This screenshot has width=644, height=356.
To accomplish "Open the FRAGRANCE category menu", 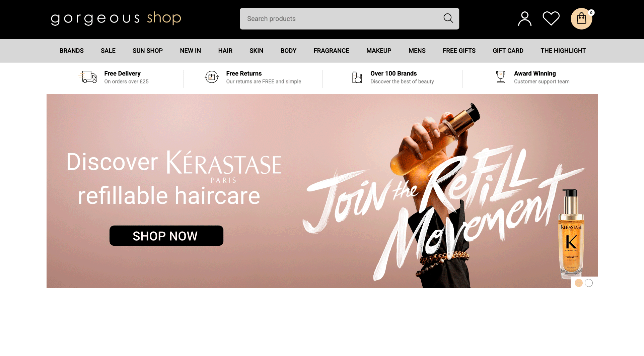I will pos(331,51).
